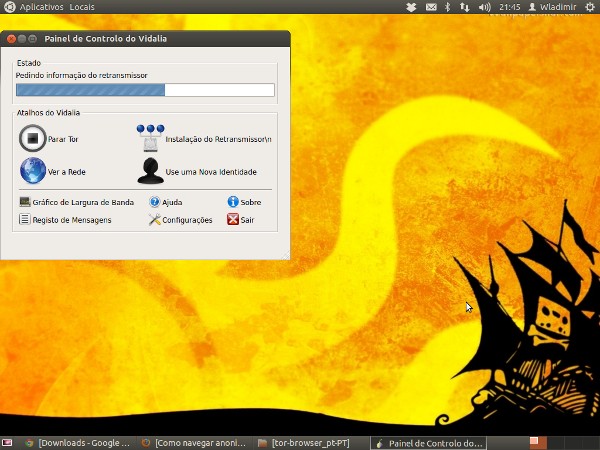
Task: Click the Vidalia window resize grip
Action: click(286, 256)
